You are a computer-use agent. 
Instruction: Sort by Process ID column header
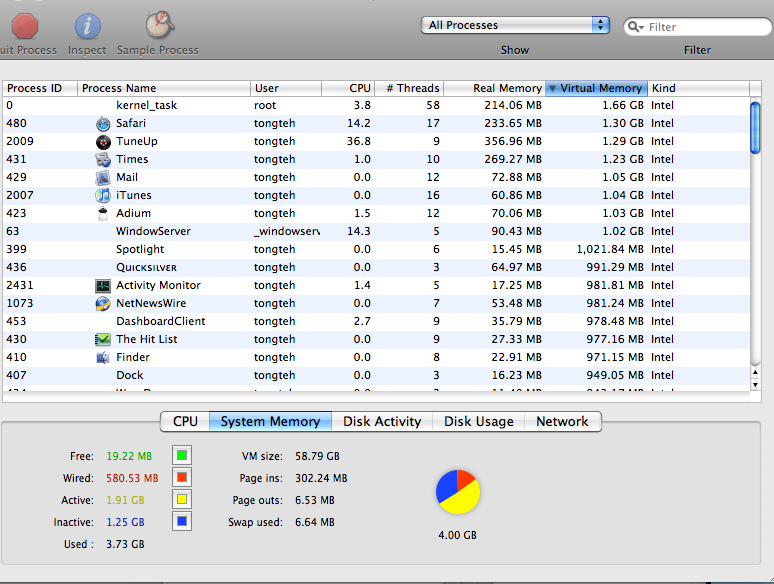pyautogui.click(x=40, y=88)
